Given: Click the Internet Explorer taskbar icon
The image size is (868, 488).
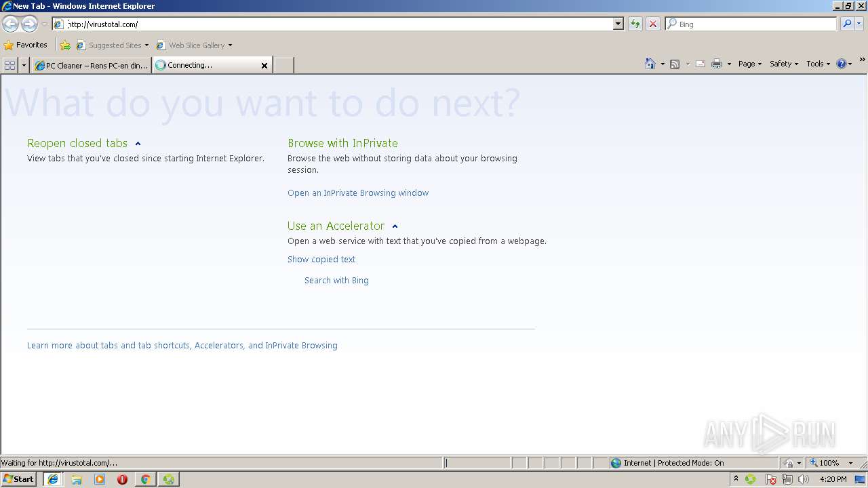Looking at the screenshot, I should tap(53, 479).
